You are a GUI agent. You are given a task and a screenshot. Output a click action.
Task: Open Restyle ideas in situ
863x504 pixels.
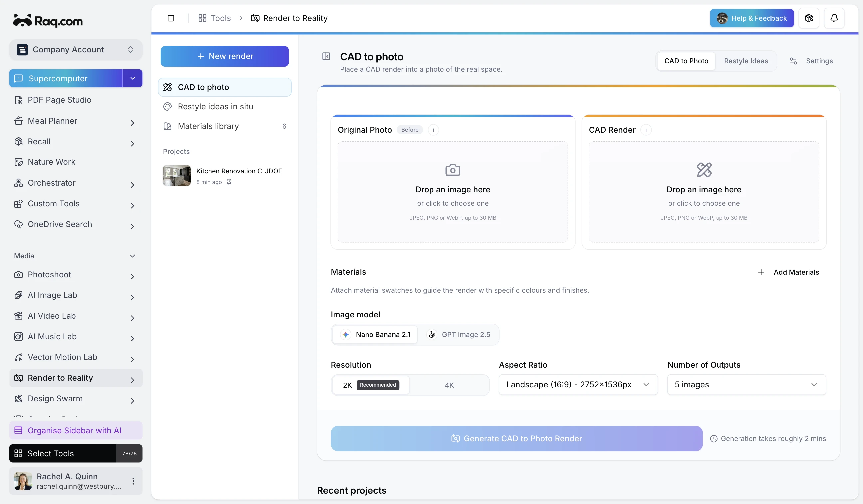click(225, 107)
